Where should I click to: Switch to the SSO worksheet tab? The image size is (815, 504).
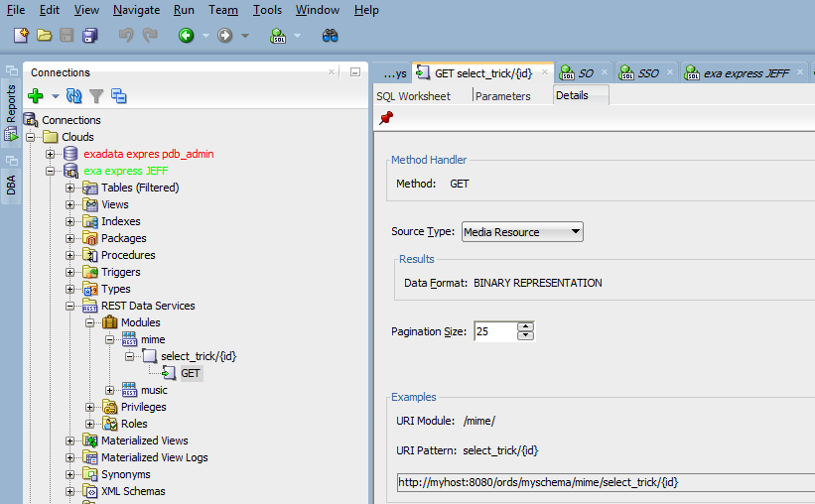[x=646, y=73]
